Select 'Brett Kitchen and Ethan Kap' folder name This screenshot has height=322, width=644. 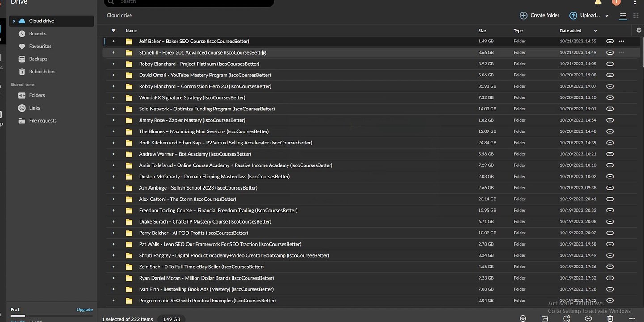pyautogui.click(x=225, y=143)
